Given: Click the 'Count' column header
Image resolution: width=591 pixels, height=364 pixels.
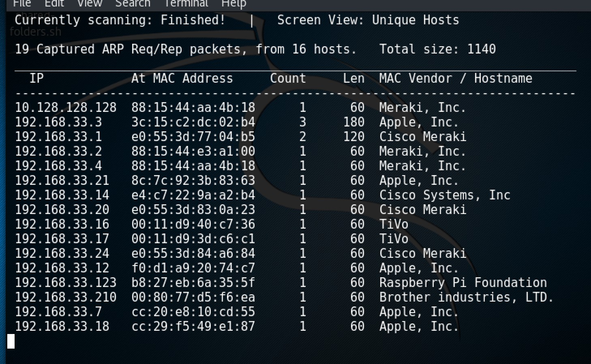Looking at the screenshot, I should [x=288, y=78].
